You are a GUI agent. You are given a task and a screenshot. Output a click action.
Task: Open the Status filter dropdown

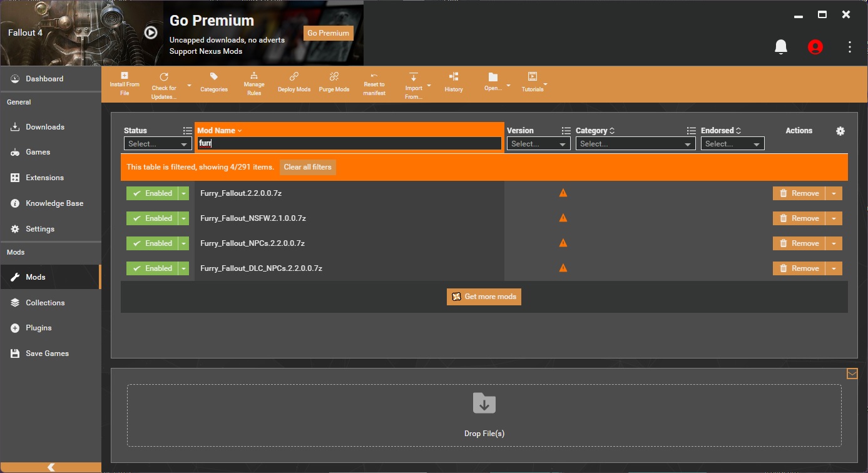click(x=158, y=144)
